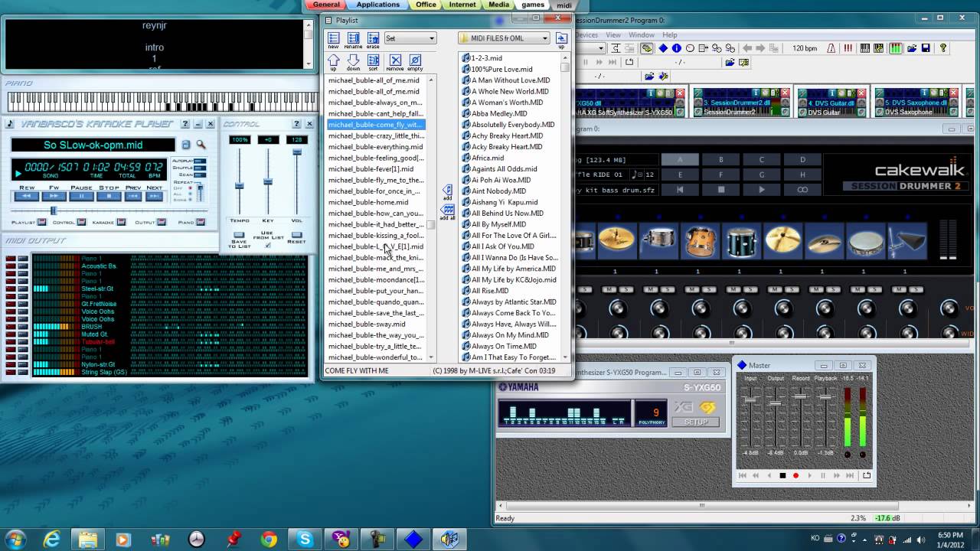Play the Session Drummer pattern
This screenshot has height=551, width=980.
(x=761, y=189)
